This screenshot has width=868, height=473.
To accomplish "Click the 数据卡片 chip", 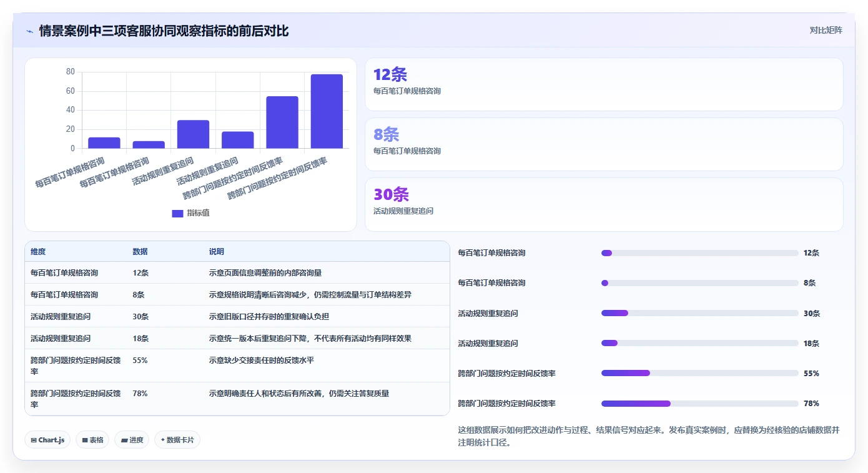I will [177, 440].
